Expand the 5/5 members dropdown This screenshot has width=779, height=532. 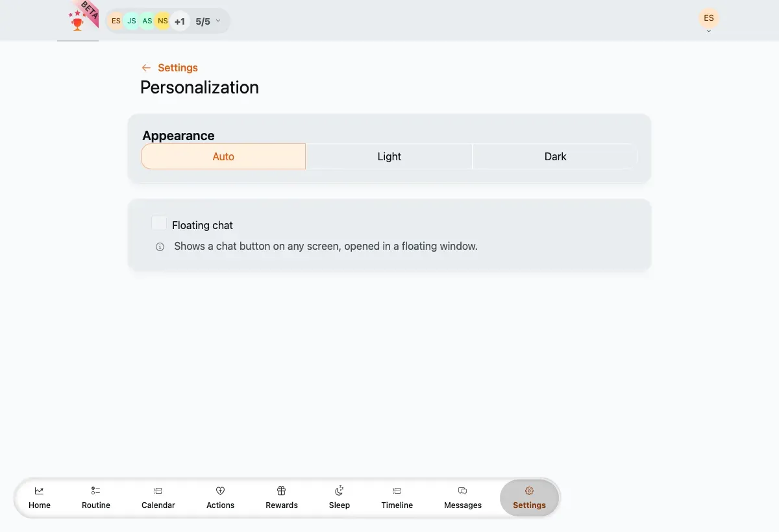(208, 21)
